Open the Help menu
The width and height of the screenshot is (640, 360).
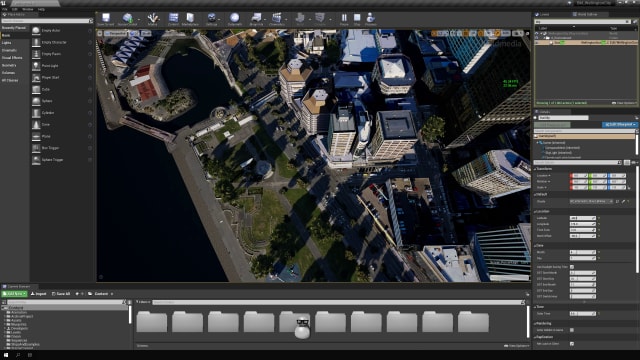pos(41,9)
